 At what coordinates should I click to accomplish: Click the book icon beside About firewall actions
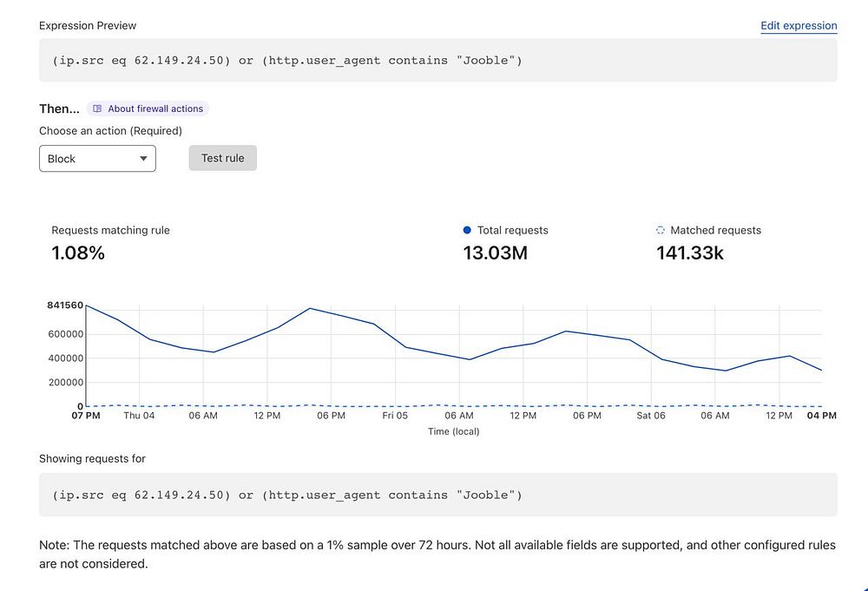[98, 109]
